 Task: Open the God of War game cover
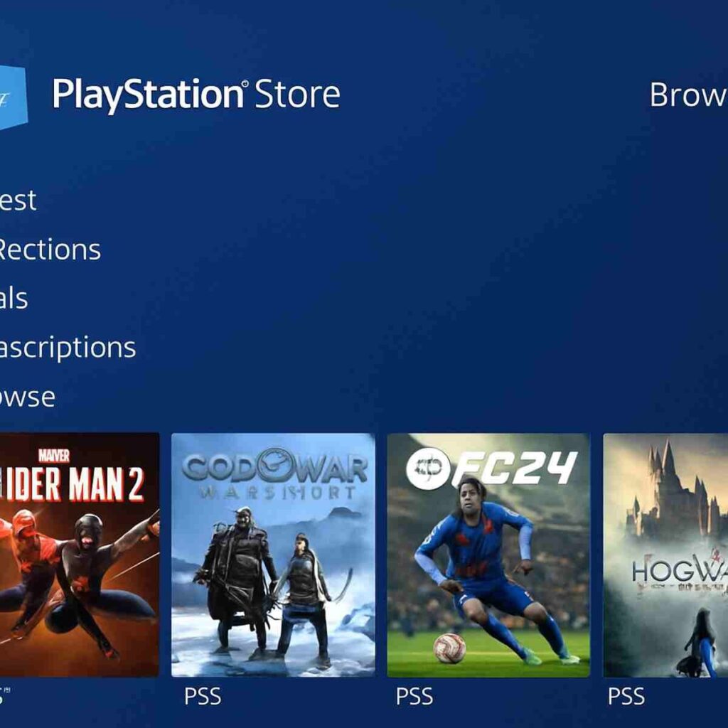(273, 555)
